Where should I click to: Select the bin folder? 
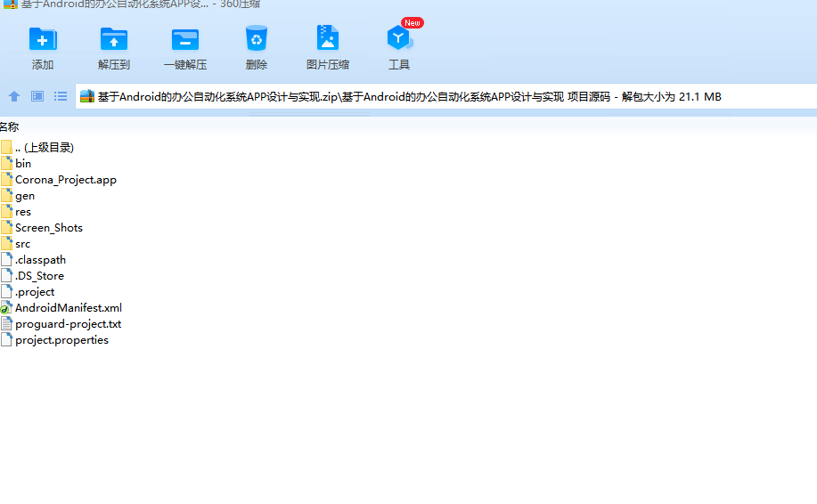click(23, 164)
